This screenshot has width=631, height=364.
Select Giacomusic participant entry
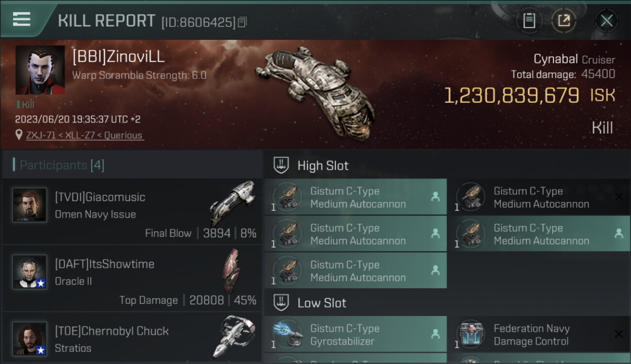tap(132, 212)
